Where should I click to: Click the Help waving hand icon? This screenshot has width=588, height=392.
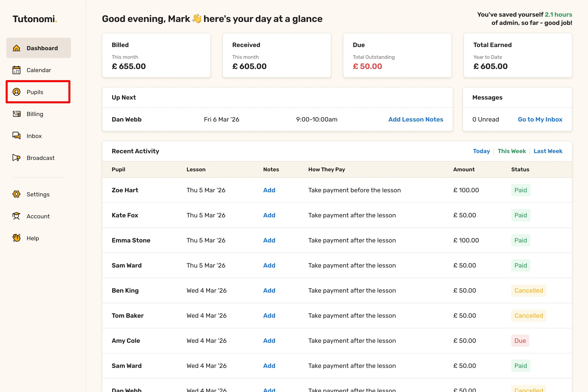coord(16,238)
